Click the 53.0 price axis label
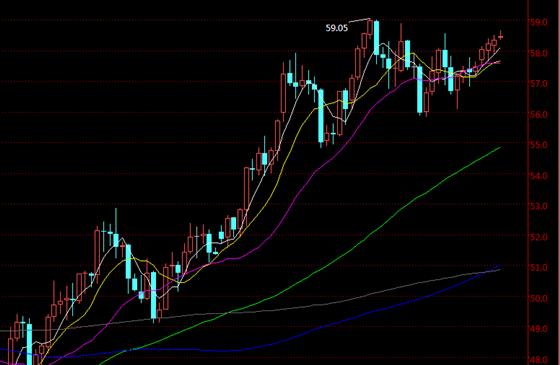The height and width of the screenshot is (365, 560). click(539, 206)
